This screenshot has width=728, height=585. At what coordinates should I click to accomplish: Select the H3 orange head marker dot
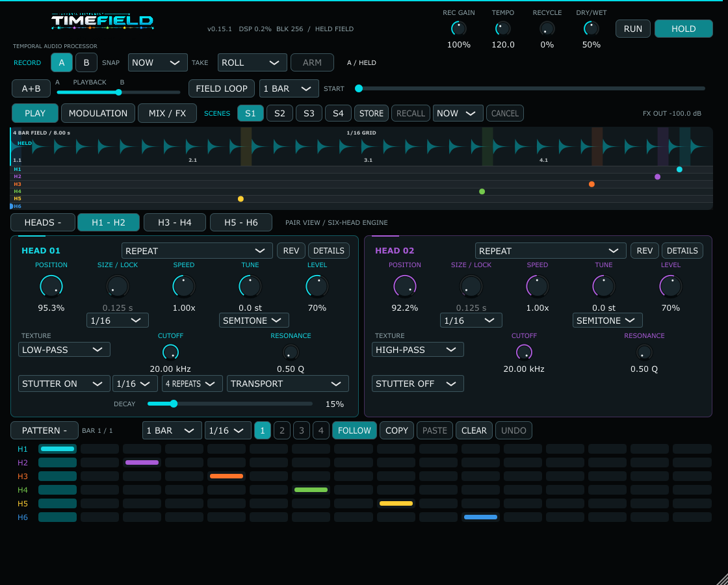(591, 185)
